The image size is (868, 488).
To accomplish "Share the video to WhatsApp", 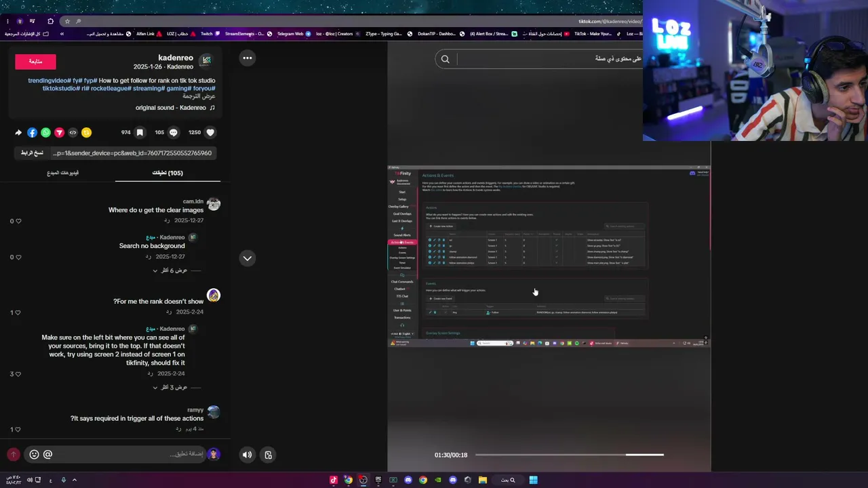I will (45, 133).
